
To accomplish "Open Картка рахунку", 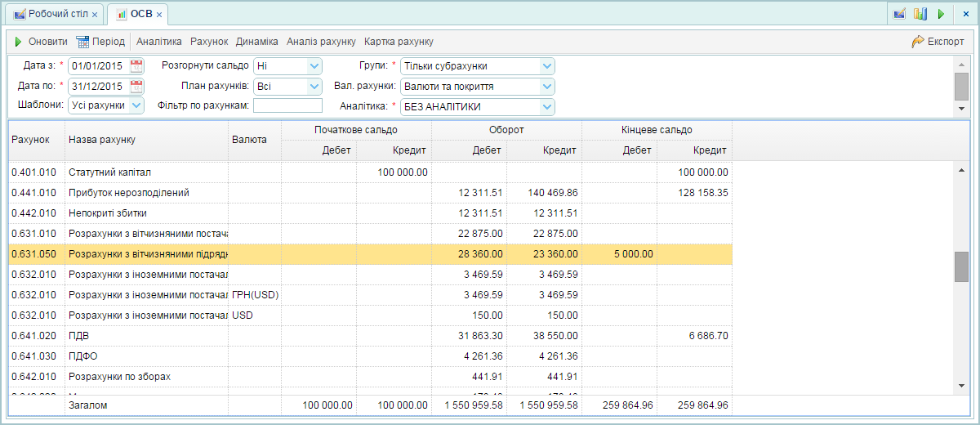I will (x=399, y=42).
